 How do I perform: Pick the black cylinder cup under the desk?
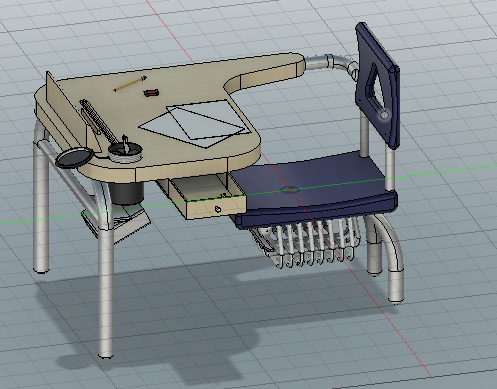tap(126, 193)
